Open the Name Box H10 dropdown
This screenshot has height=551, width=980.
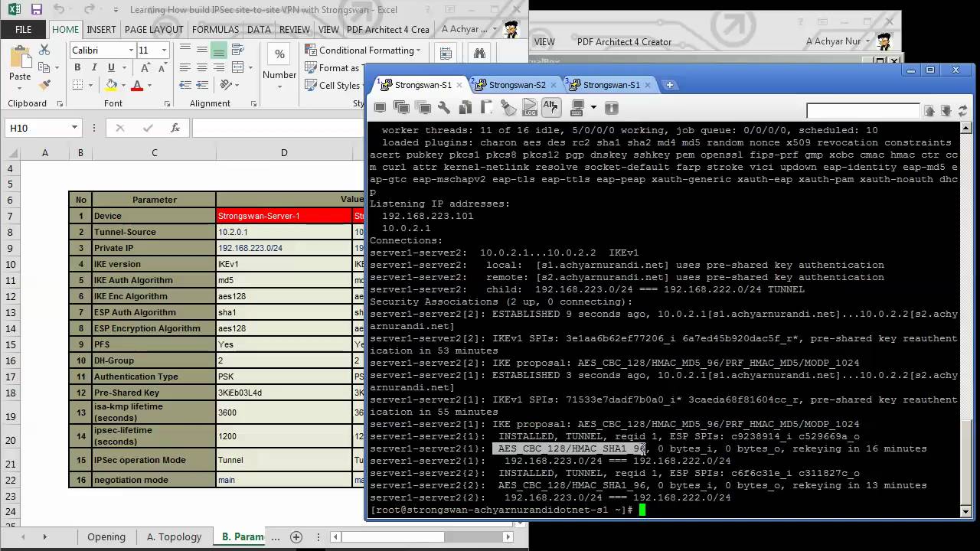74,128
